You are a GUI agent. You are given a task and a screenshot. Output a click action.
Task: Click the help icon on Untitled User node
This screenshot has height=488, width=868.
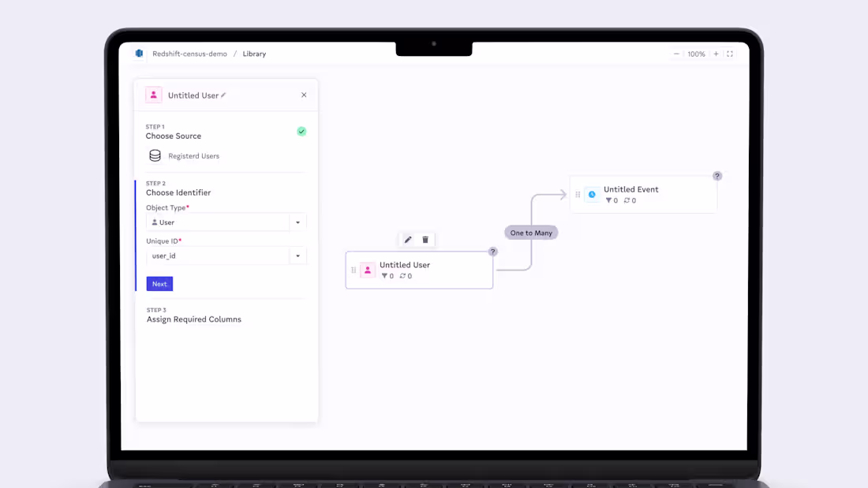[492, 251]
